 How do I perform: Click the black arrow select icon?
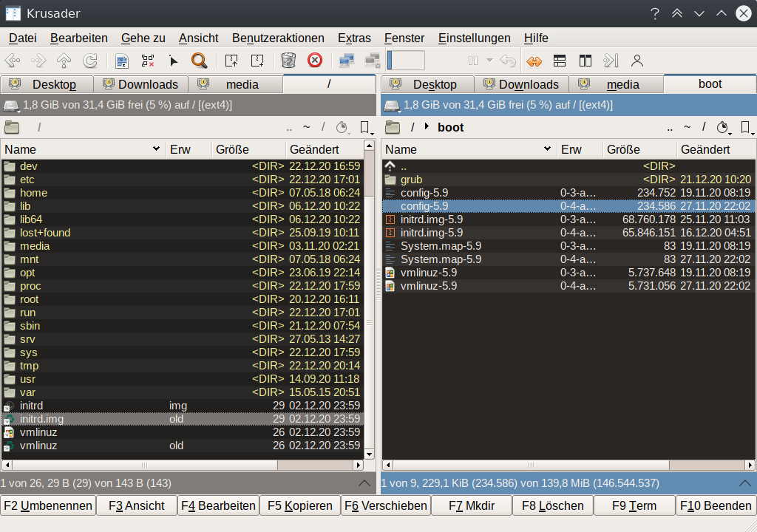click(x=174, y=61)
